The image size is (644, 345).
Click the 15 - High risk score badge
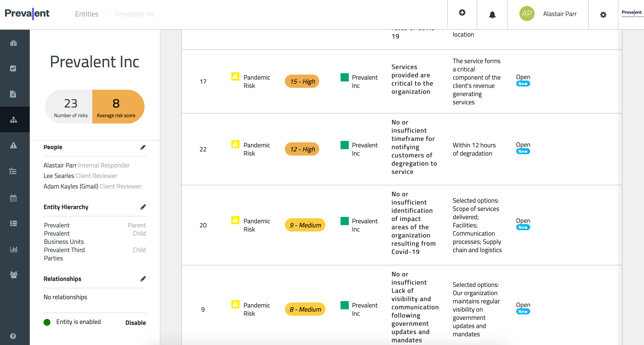[x=302, y=81]
